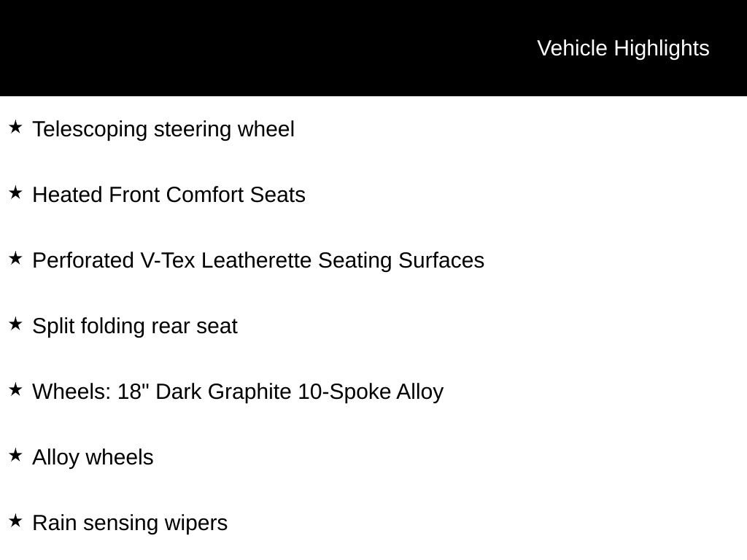
Task: Select the star icon next to Wheels: 18" Dark Graphite
Action: (x=15, y=390)
